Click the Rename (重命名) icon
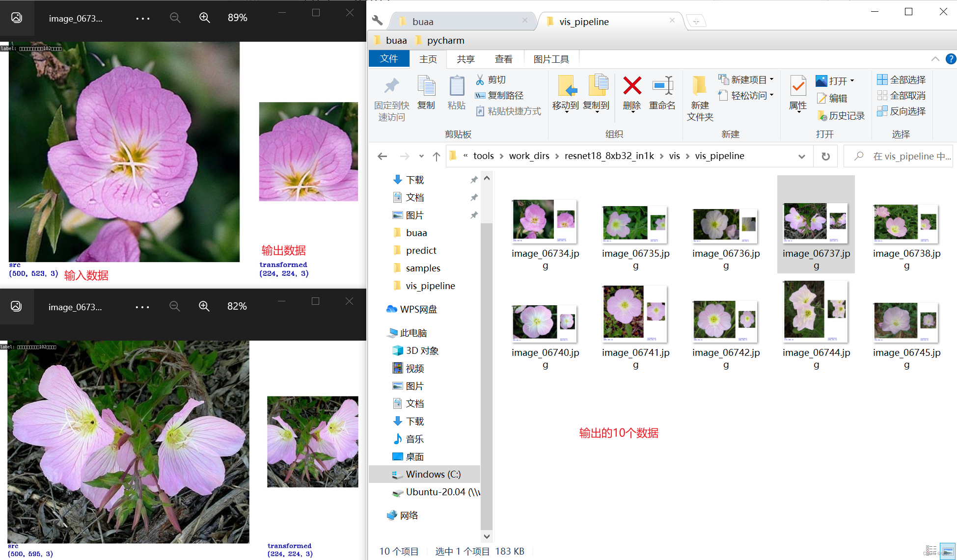 point(662,86)
